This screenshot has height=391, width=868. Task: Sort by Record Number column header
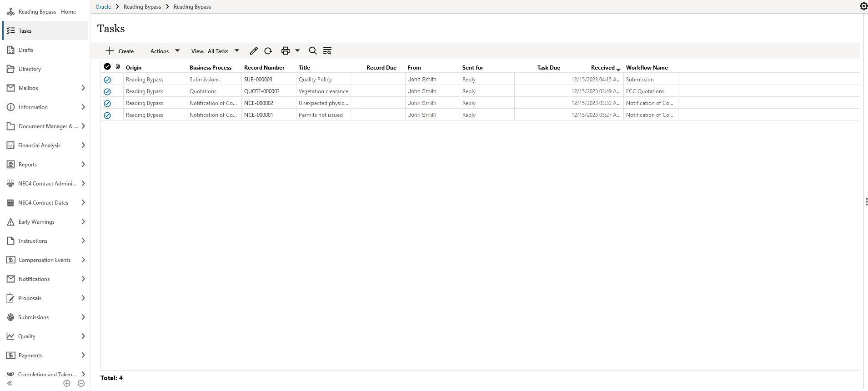264,67
